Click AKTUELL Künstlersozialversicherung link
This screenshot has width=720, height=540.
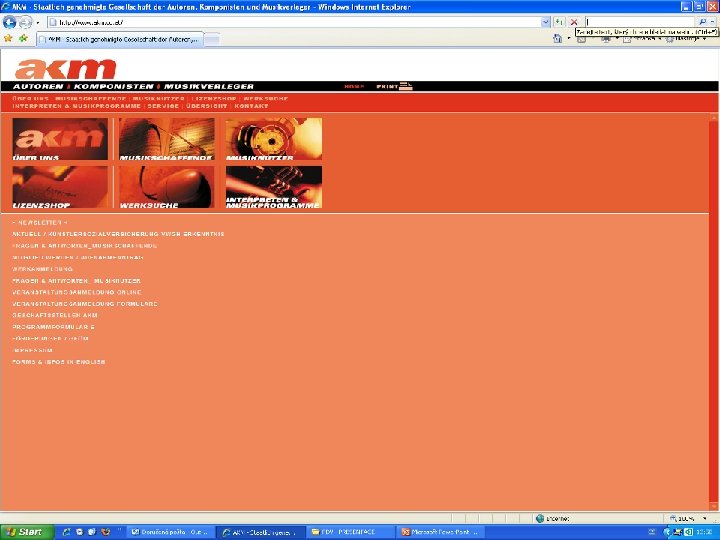pos(118,234)
